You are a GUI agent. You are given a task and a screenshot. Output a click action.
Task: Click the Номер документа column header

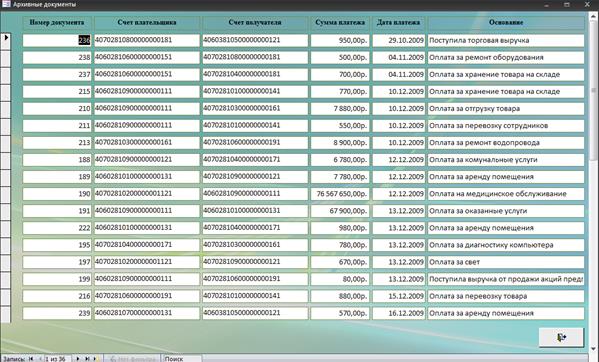point(57,23)
